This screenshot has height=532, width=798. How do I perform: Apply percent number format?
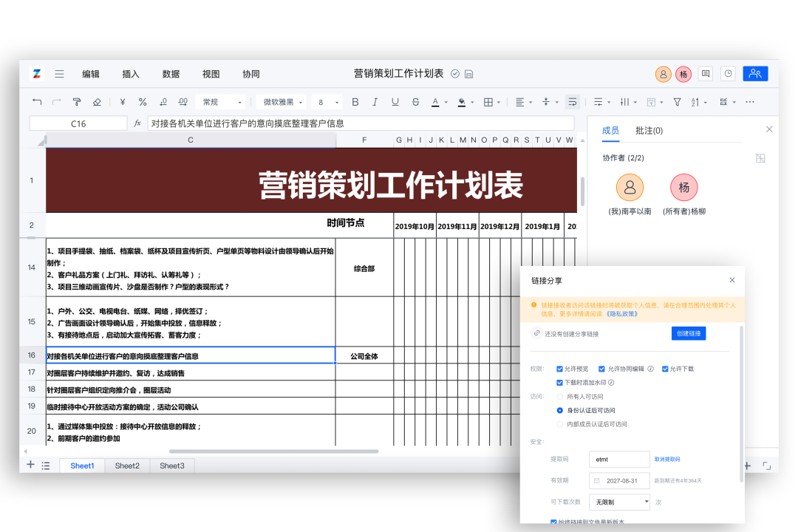pyautogui.click(x=143, y=102)
